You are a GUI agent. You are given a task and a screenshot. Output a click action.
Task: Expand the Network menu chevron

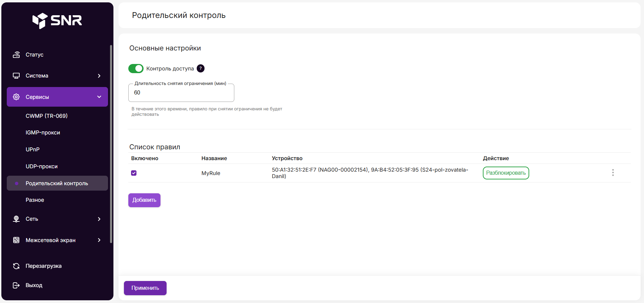coord(99,219)
